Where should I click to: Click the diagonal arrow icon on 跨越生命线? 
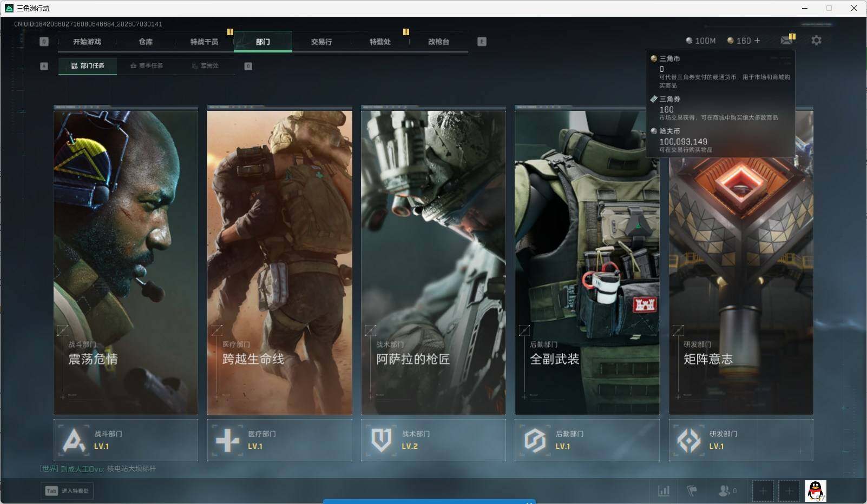[x=216, y=330]
